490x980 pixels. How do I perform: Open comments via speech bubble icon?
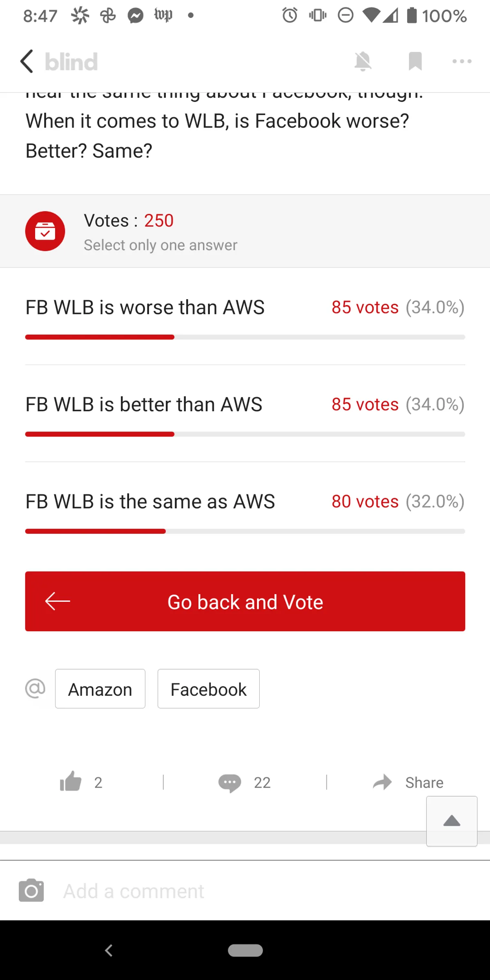(229, 783)
